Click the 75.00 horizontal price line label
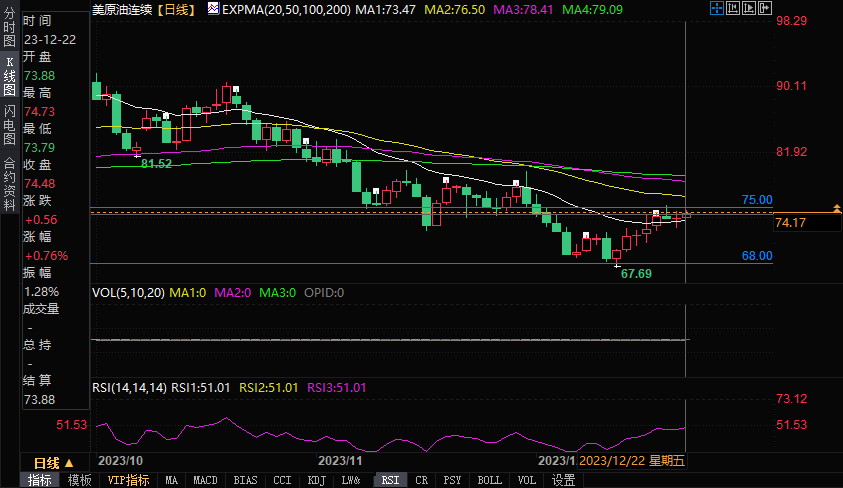The image size is (843, 488). (x=756, y=200)
